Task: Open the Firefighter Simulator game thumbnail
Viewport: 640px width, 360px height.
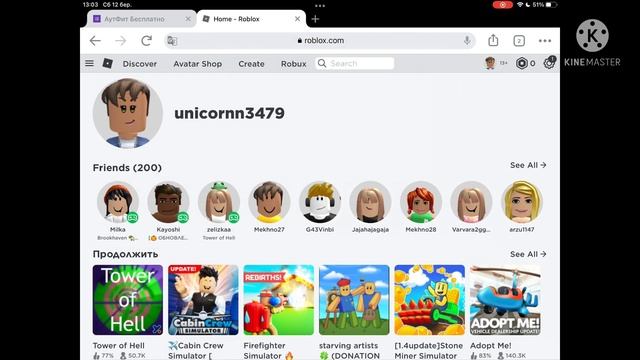Action: click(279, 300)
